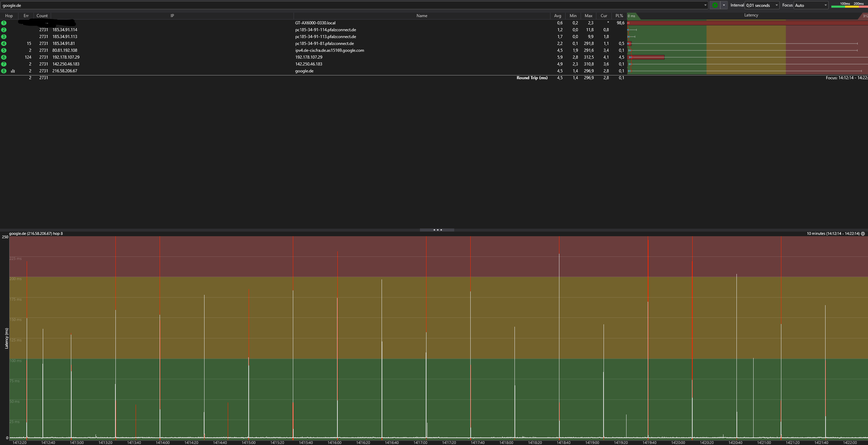
Task: Click the Cur column header
Action: 604,16
